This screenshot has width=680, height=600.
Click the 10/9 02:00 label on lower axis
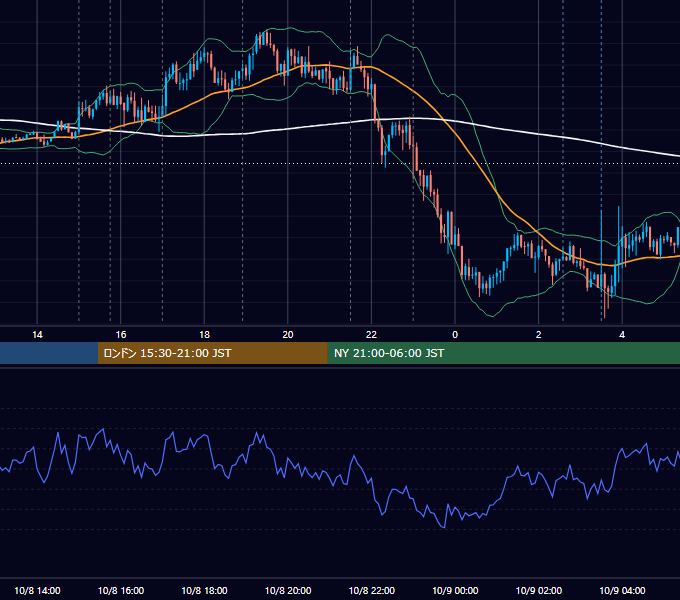(539, 590)
